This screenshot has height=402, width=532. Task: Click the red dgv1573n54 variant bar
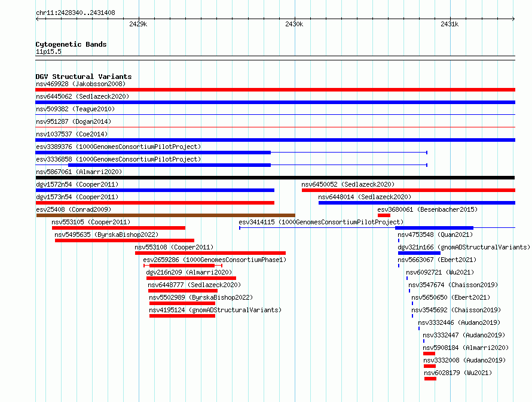tap(155, 203)
